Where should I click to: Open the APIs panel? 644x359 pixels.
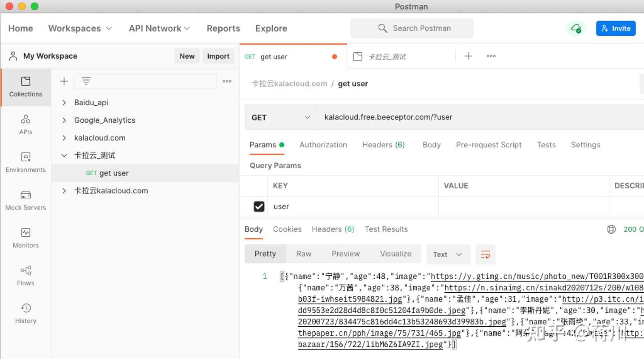click(25, 125)
